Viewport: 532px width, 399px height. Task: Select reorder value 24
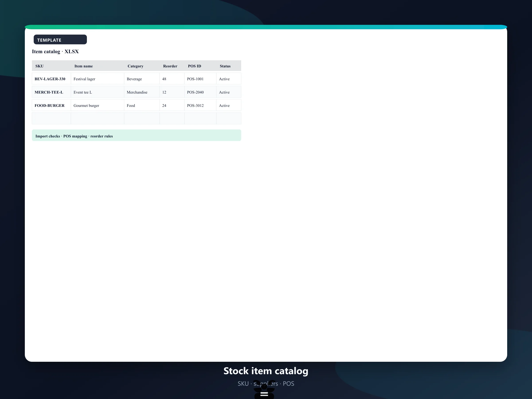pyautogui.click(x=172, y=105)
